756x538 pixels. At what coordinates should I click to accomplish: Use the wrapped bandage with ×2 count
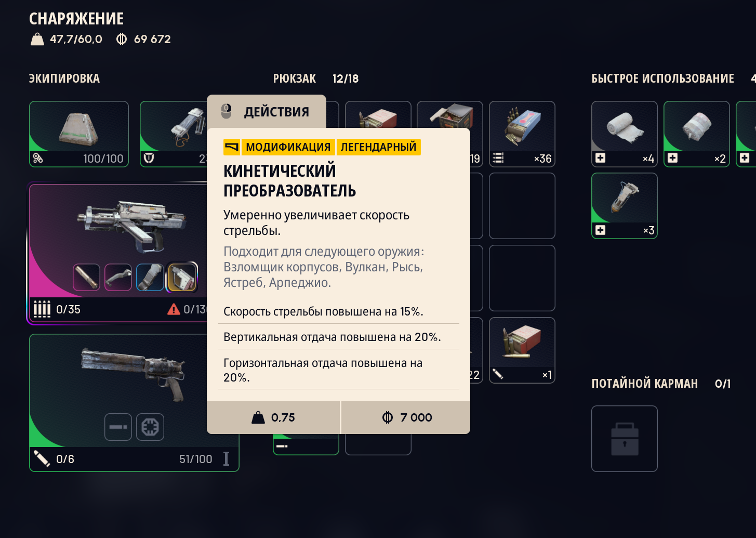(x=697, y=134)
